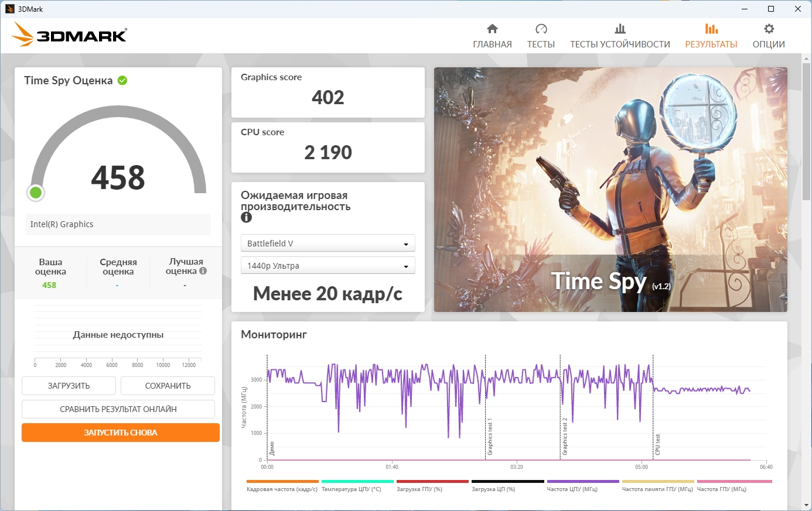Open the ОПЦИИ tab
812x511 pixels.
click(769, 44)
